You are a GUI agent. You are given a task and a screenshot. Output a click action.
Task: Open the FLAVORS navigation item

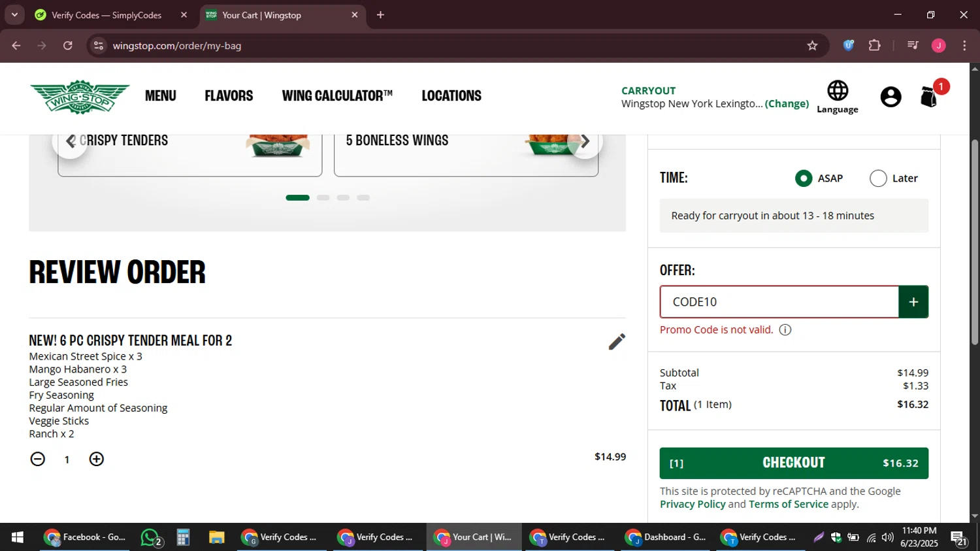click(229, 96)
